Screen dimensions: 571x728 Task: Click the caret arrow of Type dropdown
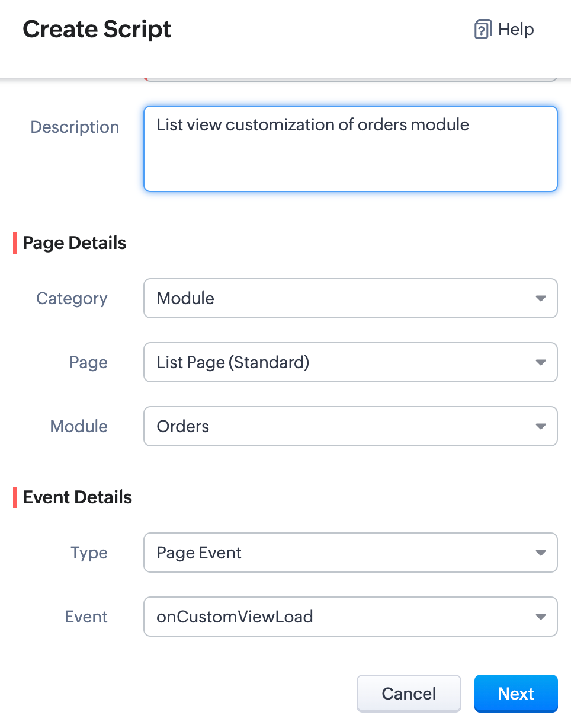pos(540,553)
